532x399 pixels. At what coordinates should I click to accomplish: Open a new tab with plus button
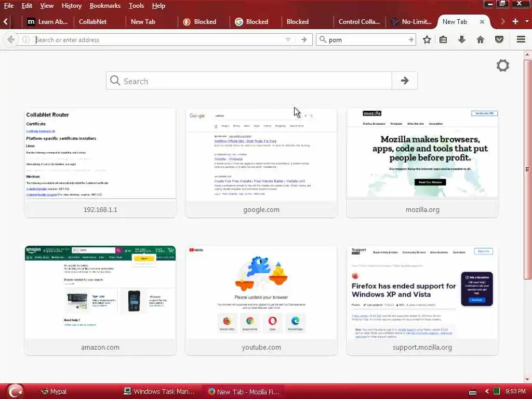(x=515, y=21)
